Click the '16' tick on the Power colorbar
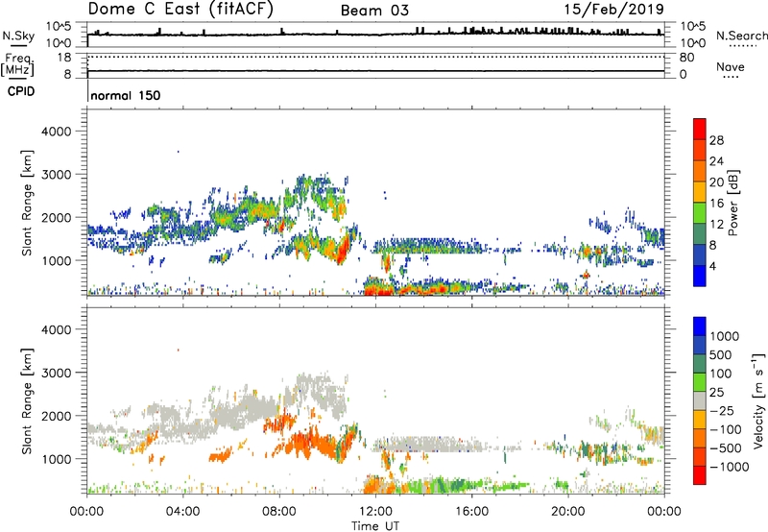Screen dimensions: 768x532 pyautogui.click(x=716, y=204)
